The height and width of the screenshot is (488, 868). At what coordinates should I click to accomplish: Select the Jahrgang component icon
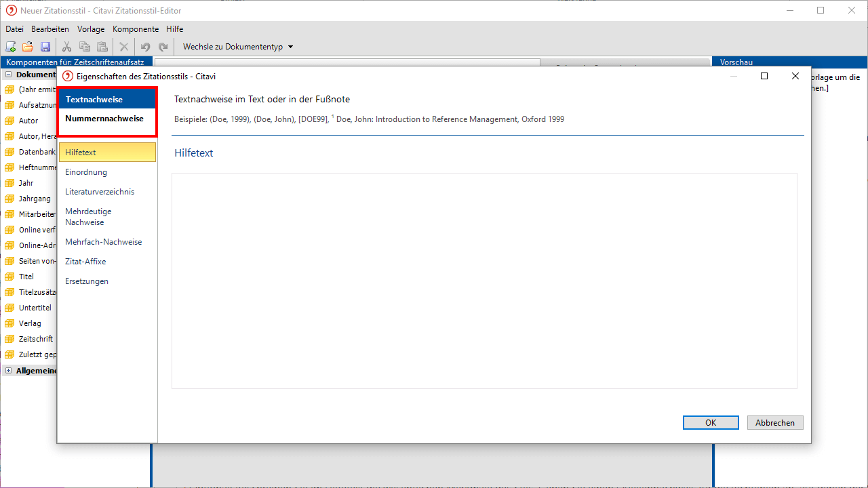click(9, 199)
